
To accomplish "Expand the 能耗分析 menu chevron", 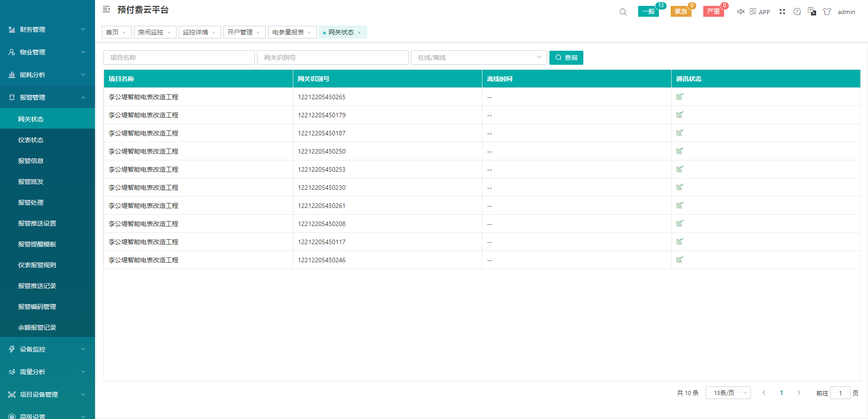I will click(x=83, y=75).
